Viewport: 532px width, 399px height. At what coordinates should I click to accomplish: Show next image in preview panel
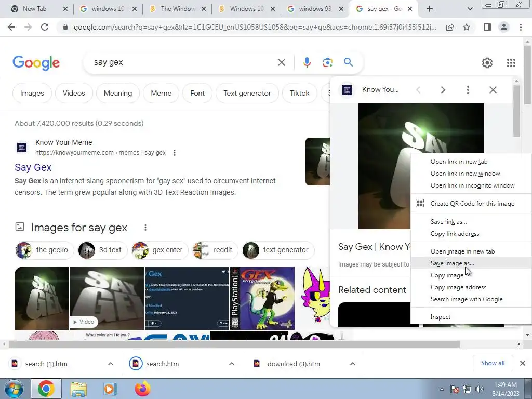pyautogui.click(x=443, y=90)
